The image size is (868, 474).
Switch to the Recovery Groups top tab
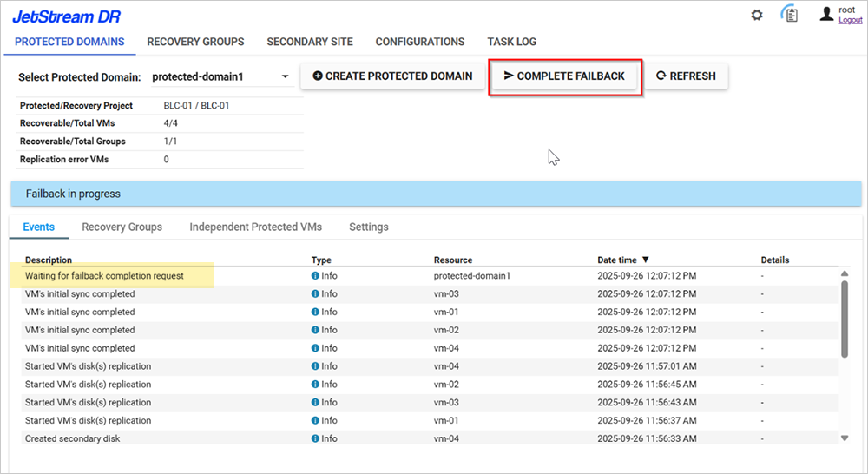pyautogui.click(x=195, y=42)
